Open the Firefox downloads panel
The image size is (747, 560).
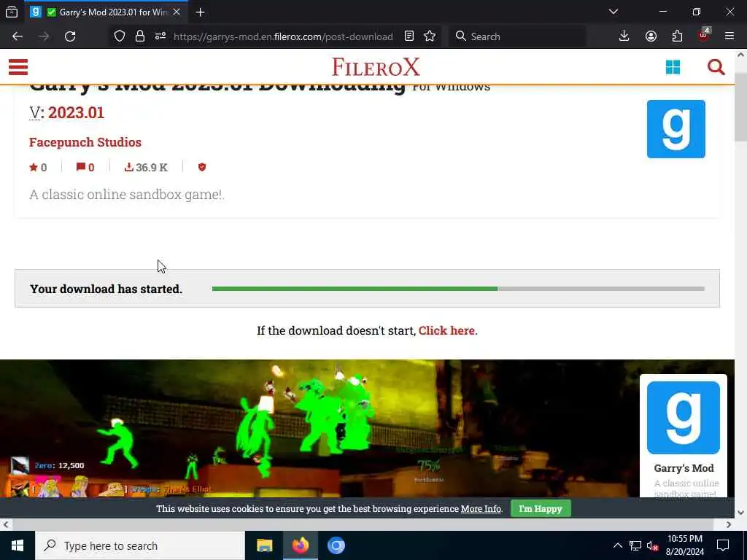[624, 36]
